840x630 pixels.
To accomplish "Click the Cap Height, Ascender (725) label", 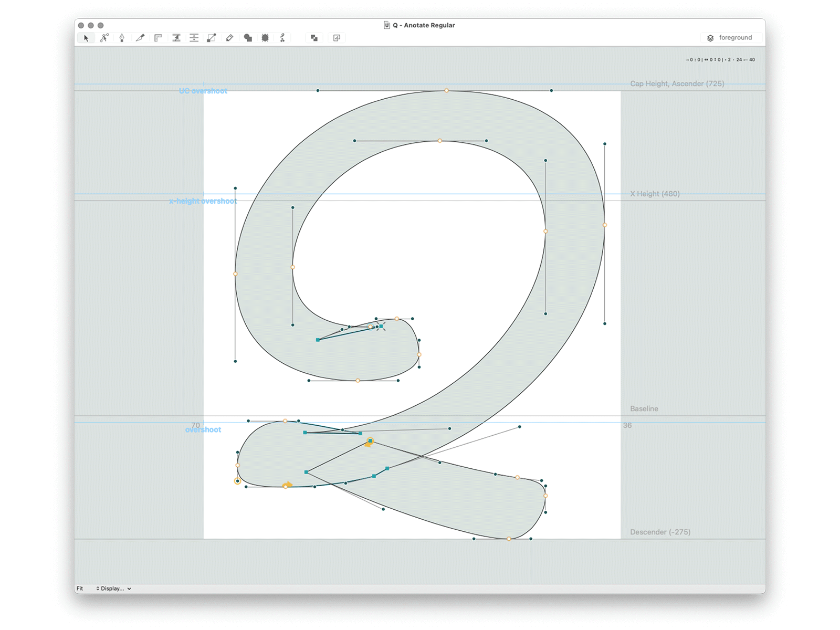I will click(x=677, y=83).
